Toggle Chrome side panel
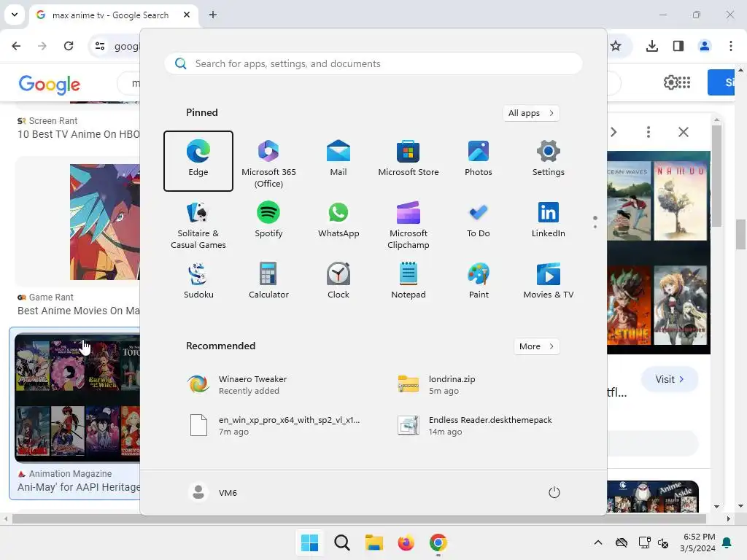Screen dimensions: 747x560 [678, 46]
